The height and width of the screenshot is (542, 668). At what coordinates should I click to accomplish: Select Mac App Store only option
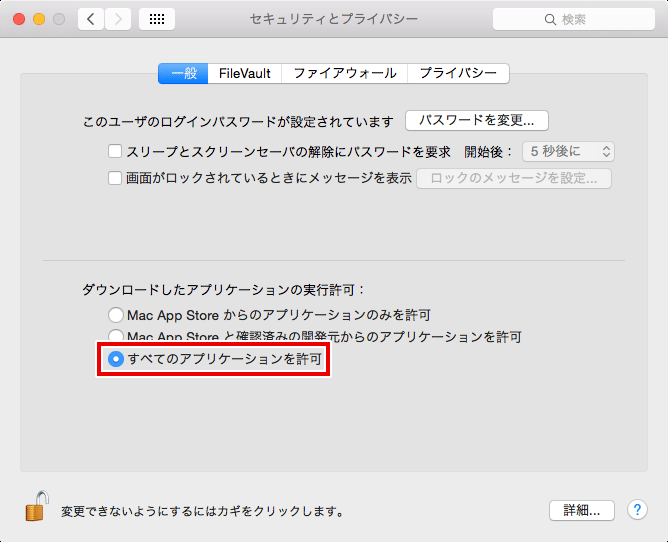coord(116,315)
